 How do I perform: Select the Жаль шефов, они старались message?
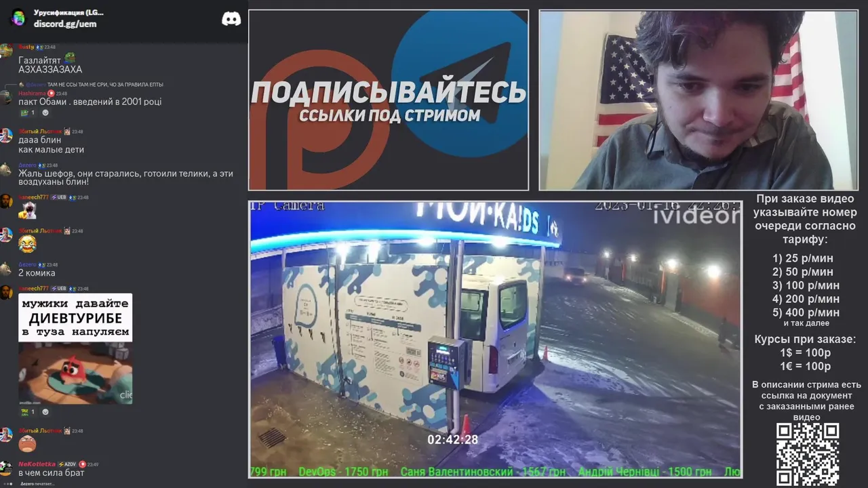click(x=125, y=178)
